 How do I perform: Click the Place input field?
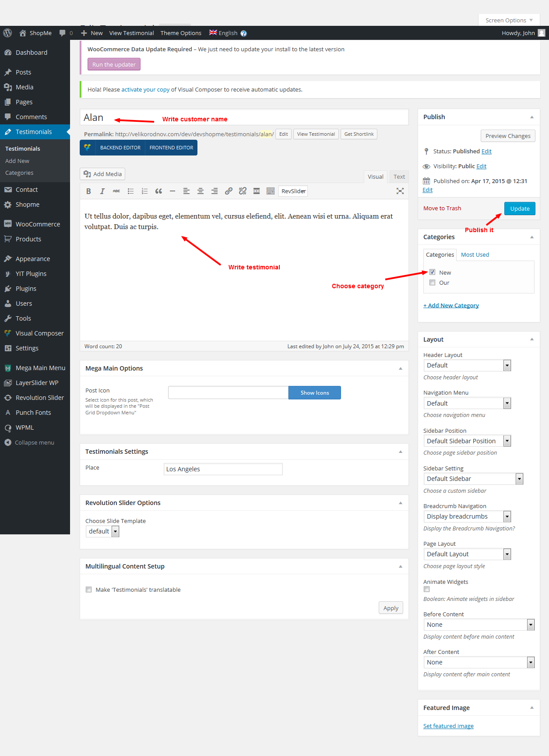tap(223, 469)
